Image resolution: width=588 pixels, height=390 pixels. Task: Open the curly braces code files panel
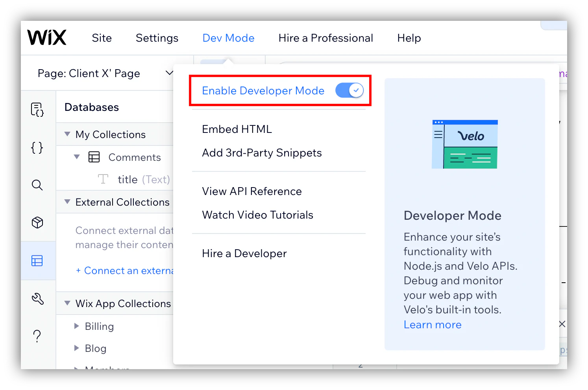tap(37, 148)
